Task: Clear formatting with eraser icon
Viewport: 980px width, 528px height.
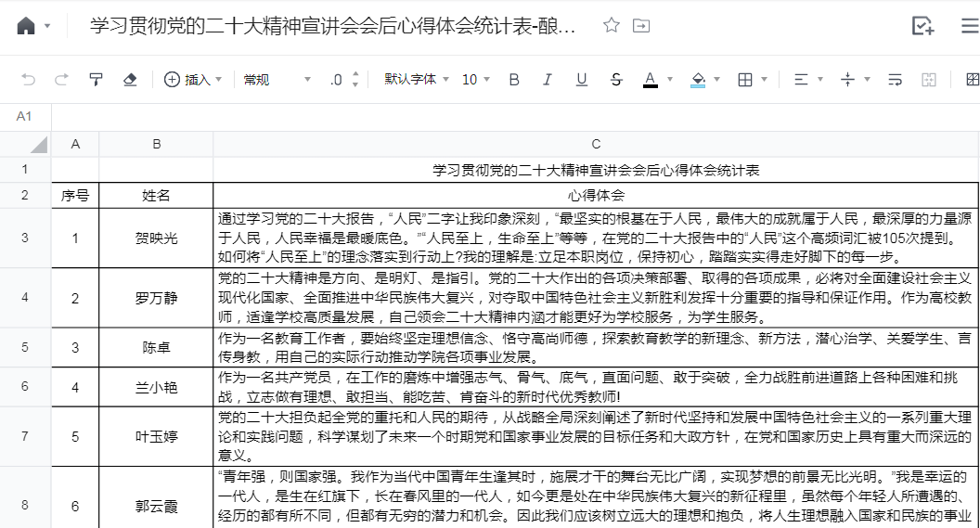Action: (x=130, y=80)
